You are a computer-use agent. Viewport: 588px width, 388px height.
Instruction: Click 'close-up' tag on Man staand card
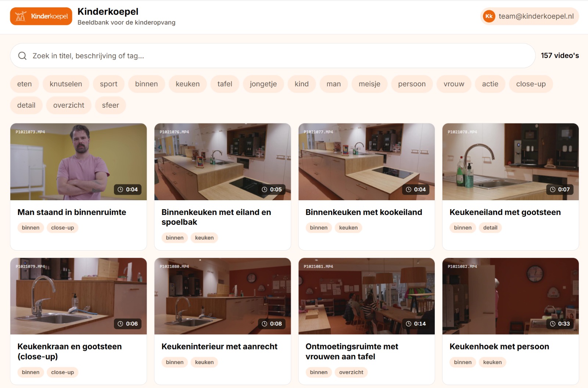(62, 228)
